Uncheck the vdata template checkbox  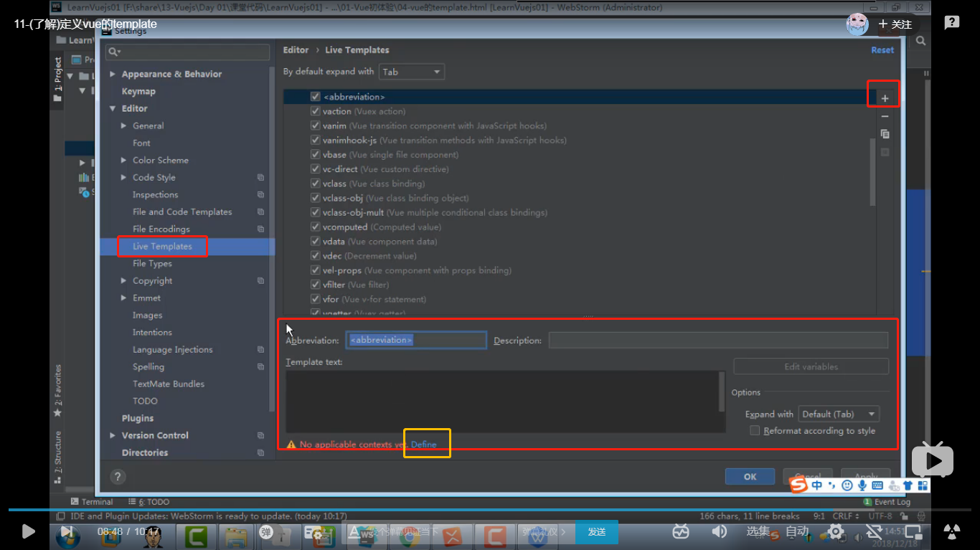tap(315, 241)
